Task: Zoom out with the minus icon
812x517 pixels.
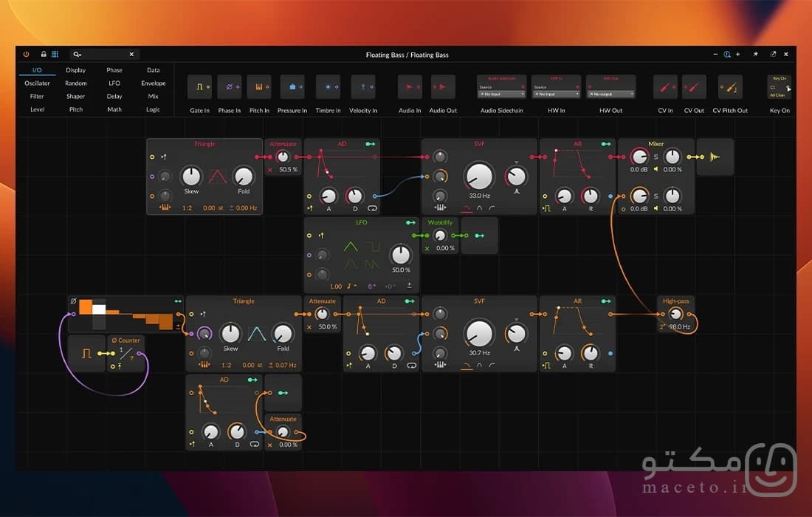Action: tap(715, 54)
